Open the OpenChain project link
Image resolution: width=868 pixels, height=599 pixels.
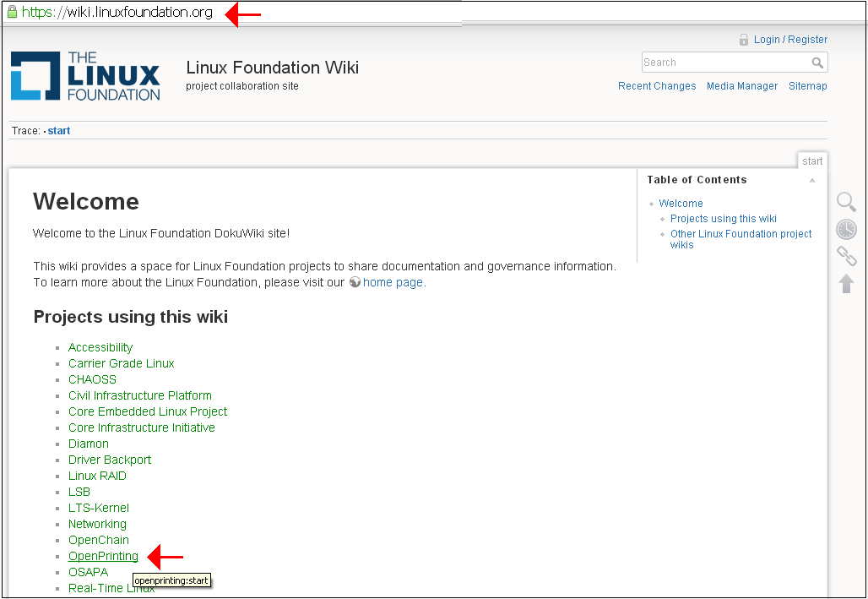pyautogui.click(x=99, y=540)
